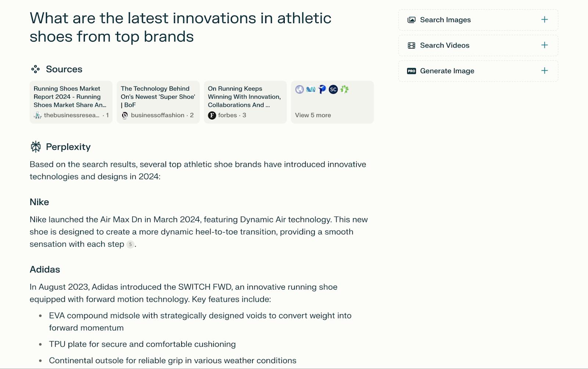Click the PRO badge on Generate Image
This screenshot has height=369, width=588.
tap(411, 71)
